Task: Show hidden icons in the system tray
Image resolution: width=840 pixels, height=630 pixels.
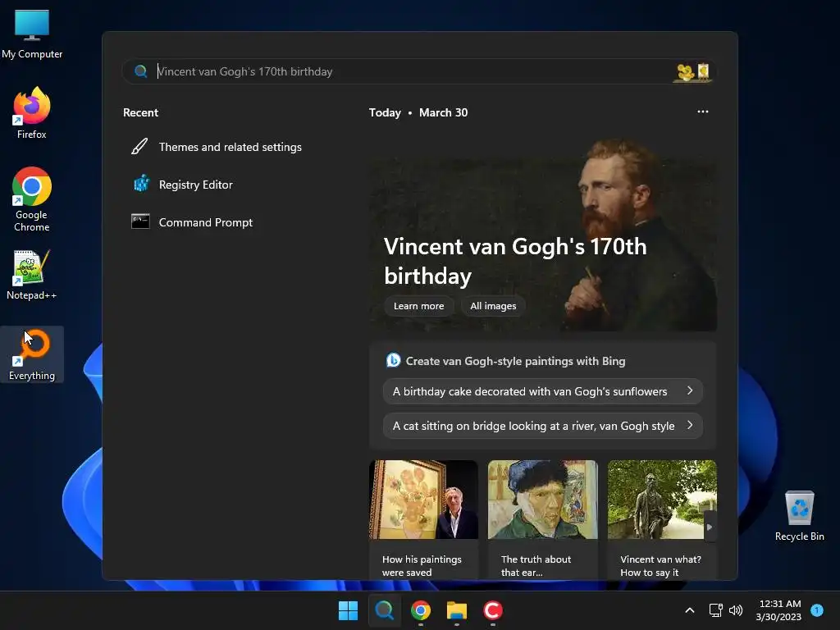Action: pyautogui.click(x=690, y=610)
